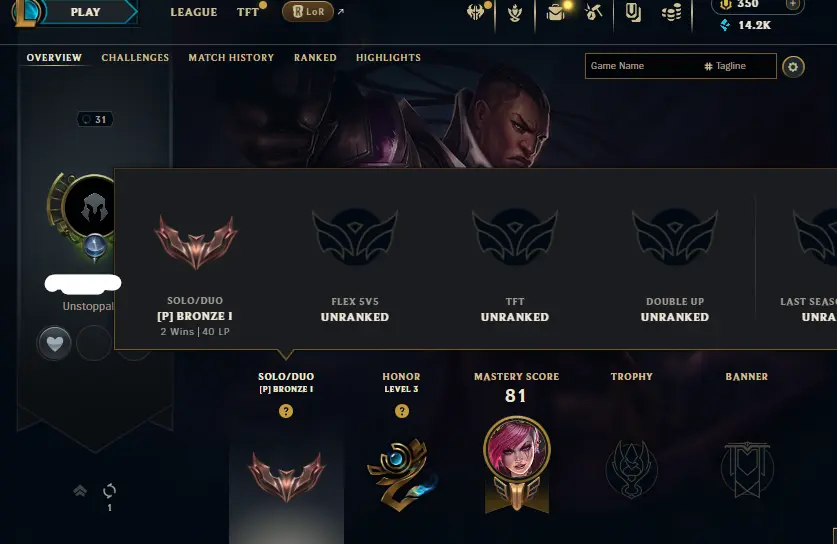Open the Match History tab
The height and width of the screenshot is (544, 837).
pos(231,58)
